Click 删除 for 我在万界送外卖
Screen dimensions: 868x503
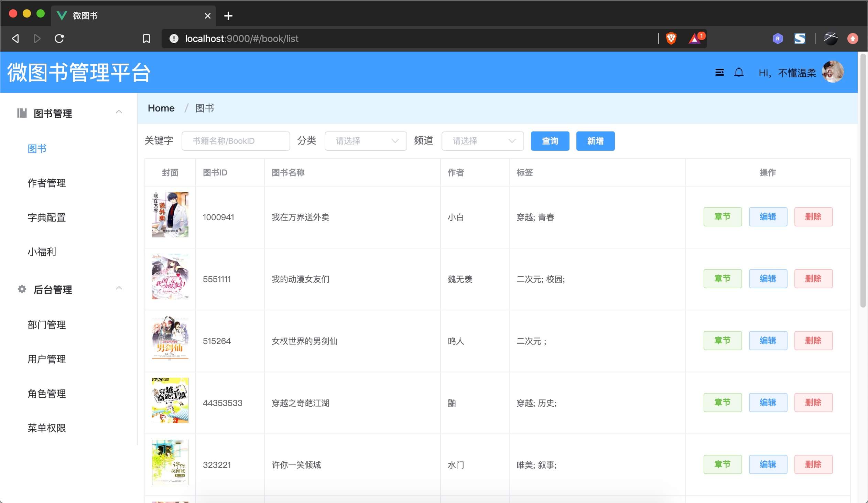pos(813,217)
